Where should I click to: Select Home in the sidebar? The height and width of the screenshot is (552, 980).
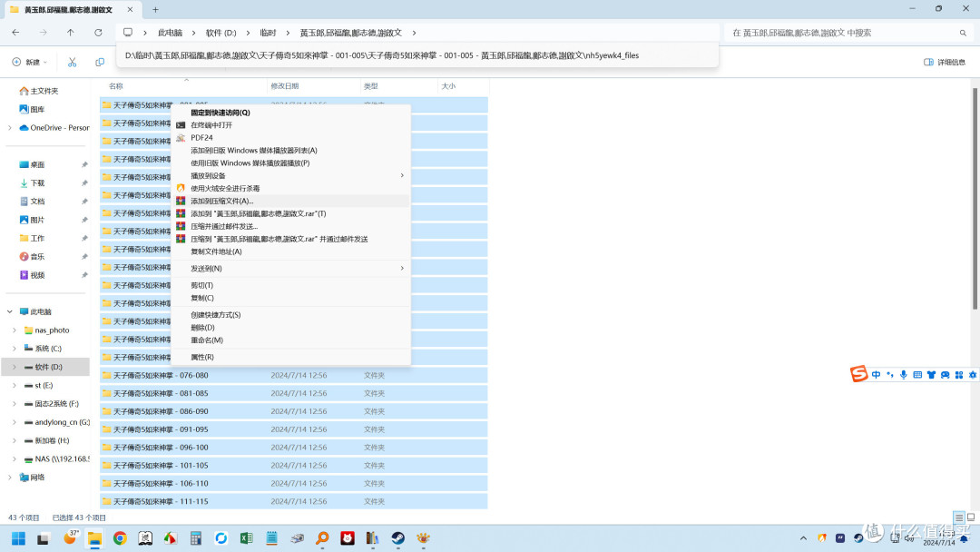pos(39,91)
